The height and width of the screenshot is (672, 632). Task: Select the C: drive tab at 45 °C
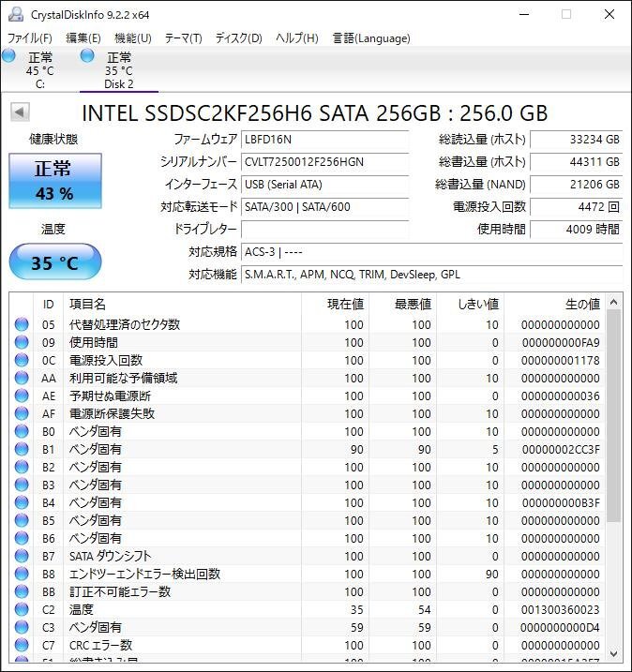click(x=39, y=70)
